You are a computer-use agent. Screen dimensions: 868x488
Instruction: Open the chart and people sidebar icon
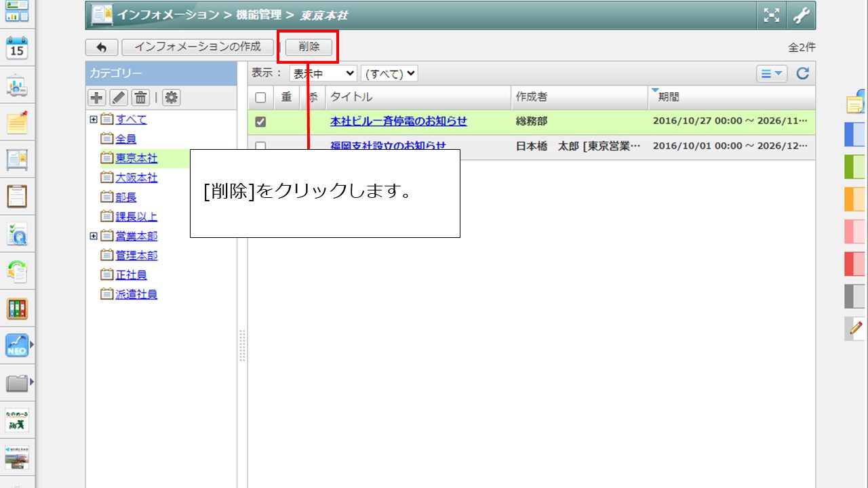[17, 86]
